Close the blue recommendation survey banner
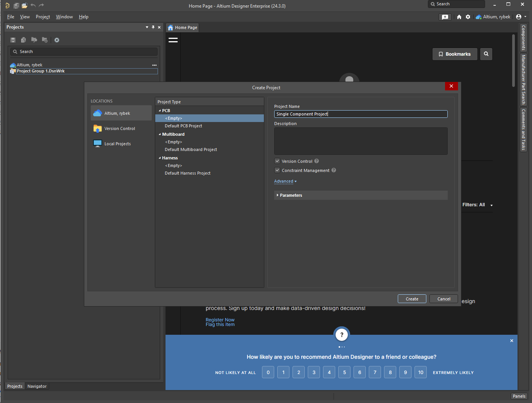 512,341
